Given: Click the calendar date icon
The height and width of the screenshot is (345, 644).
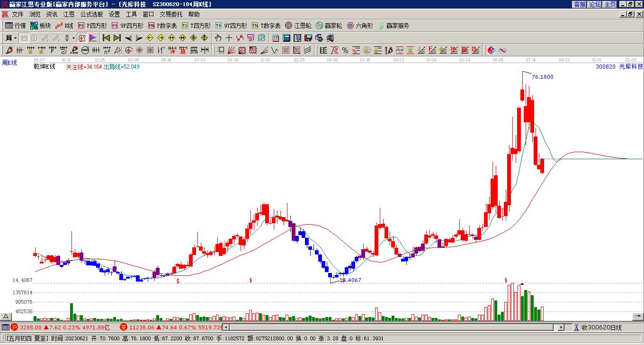Looking at the screenshot, I should [x=276, y=38].
